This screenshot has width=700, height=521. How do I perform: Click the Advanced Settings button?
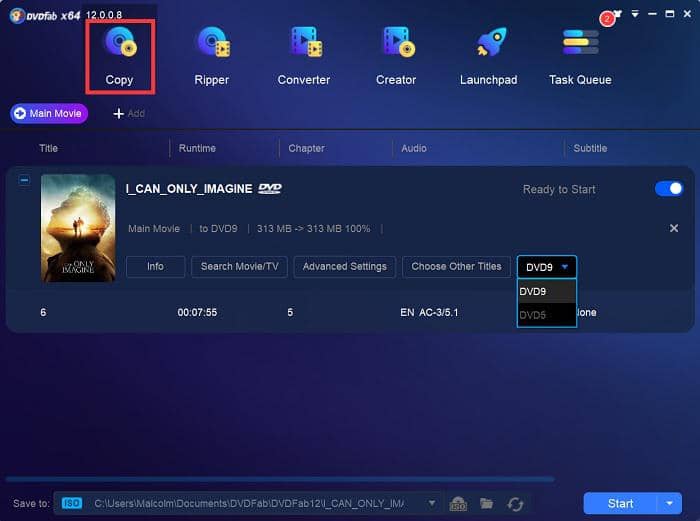(345, 267)
